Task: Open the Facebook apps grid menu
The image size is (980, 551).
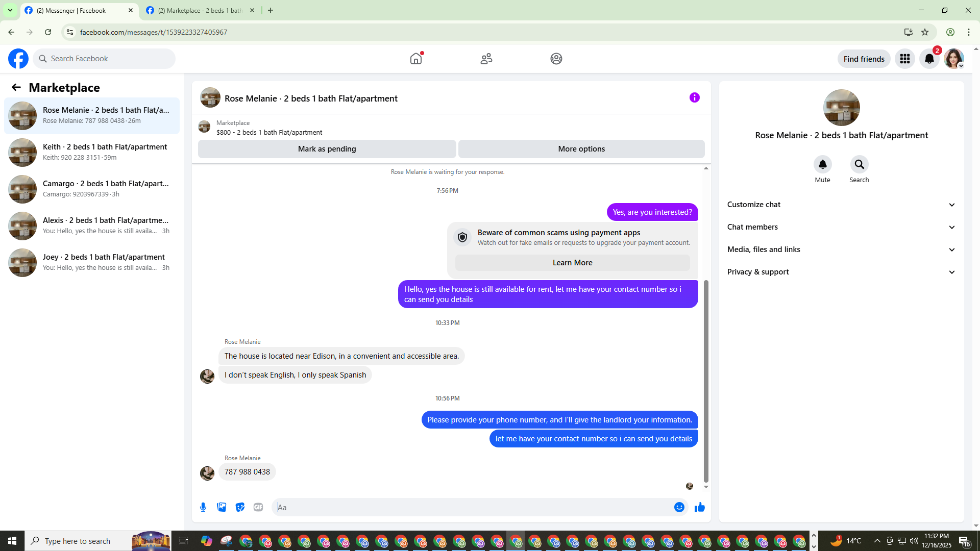Action: 905,59
